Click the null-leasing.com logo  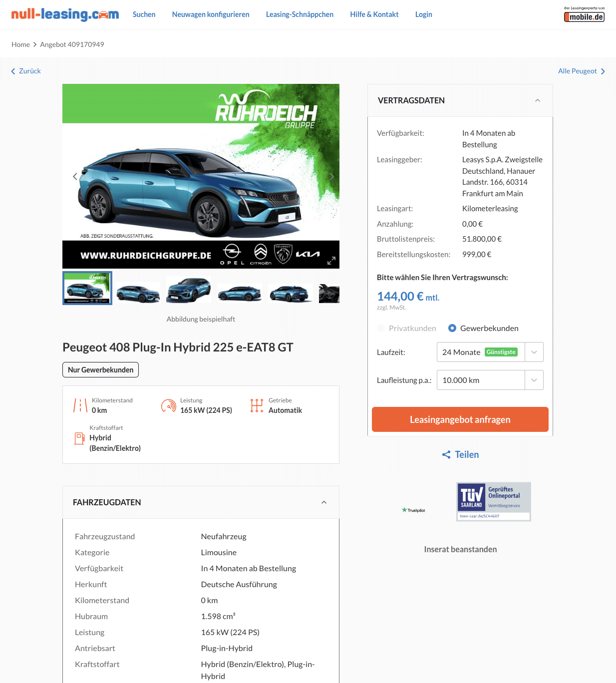pyautogui.click(x=65, y=14)
